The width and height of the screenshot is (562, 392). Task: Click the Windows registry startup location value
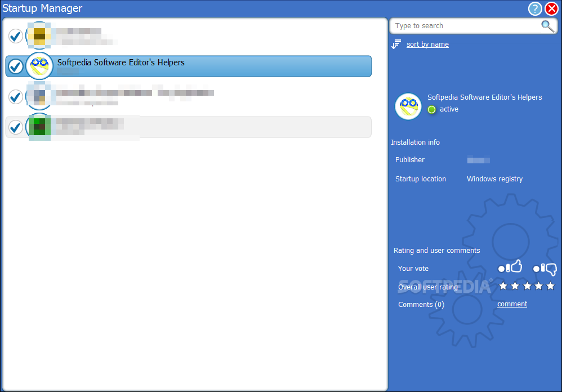click(x=494, y=179)
